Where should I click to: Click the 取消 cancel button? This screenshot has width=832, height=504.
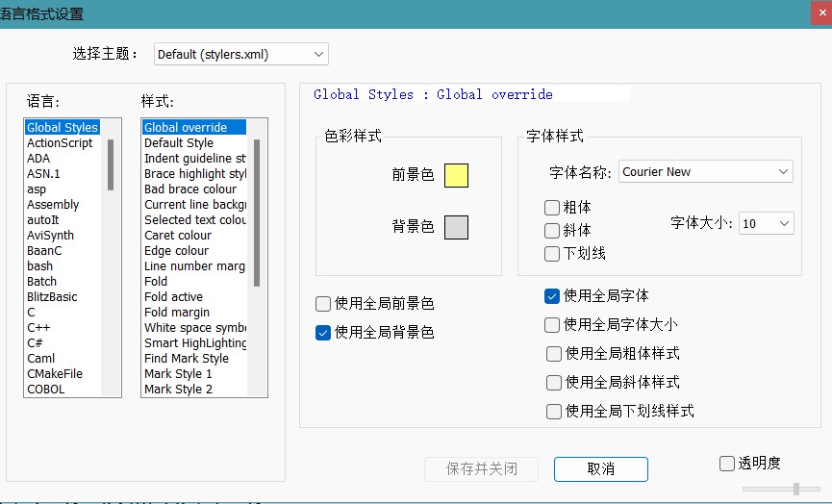(600, 469)
